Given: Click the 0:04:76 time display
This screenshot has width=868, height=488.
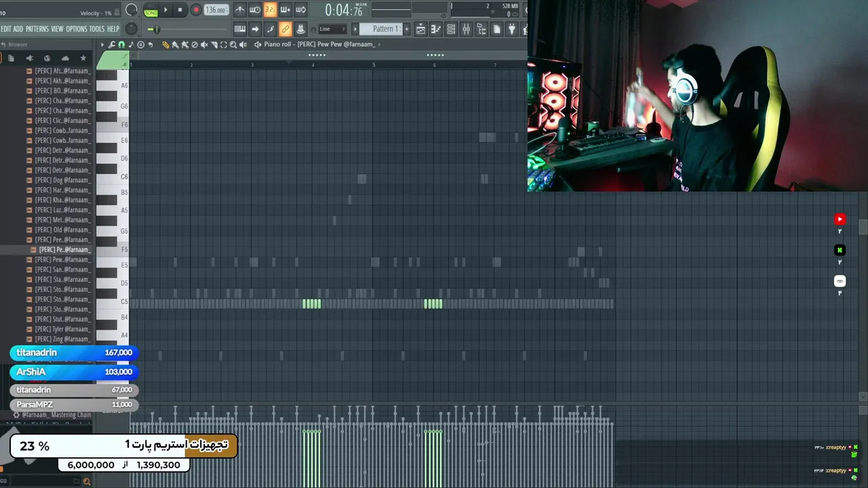Looking at the screenshot, I should (x=344, y=10).
